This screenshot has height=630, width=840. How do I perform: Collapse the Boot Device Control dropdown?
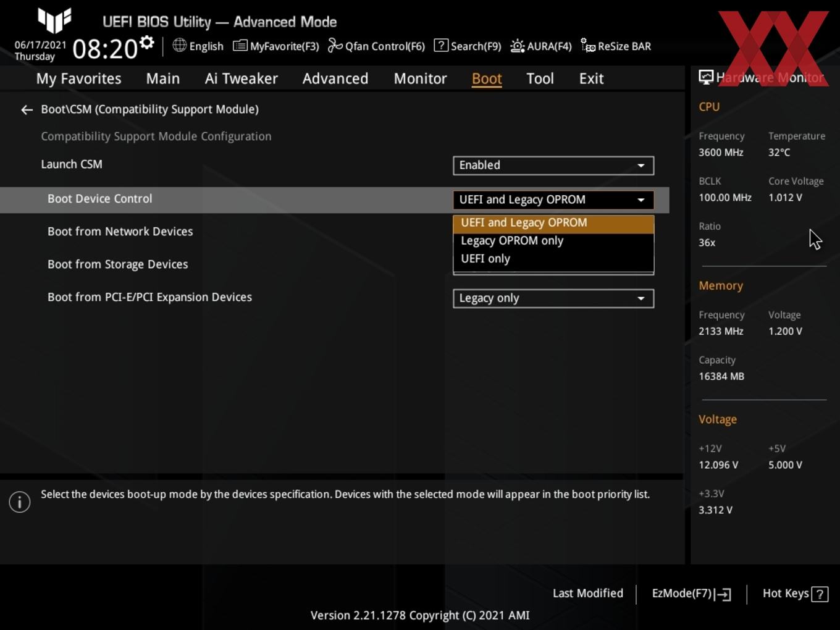tap(553, 199)
